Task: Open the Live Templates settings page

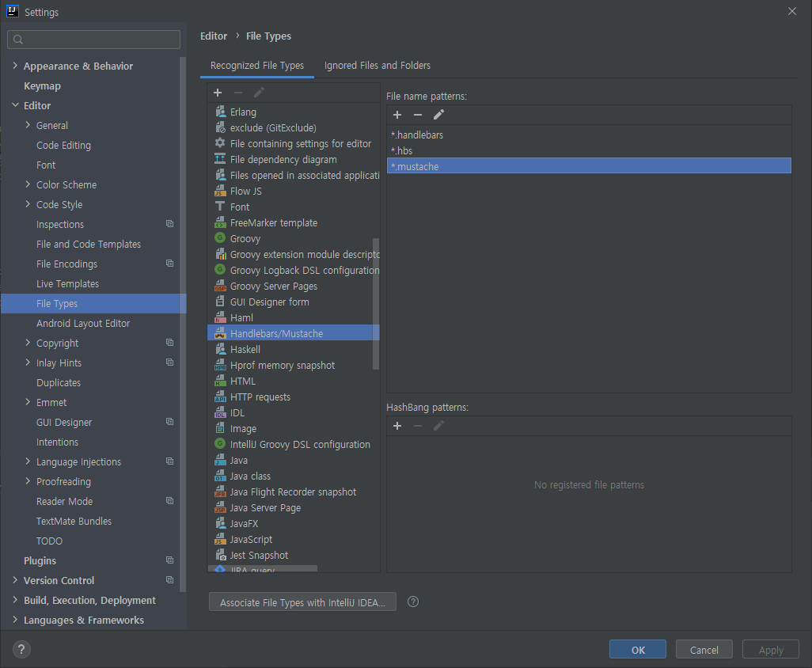Action: [67, 284]
